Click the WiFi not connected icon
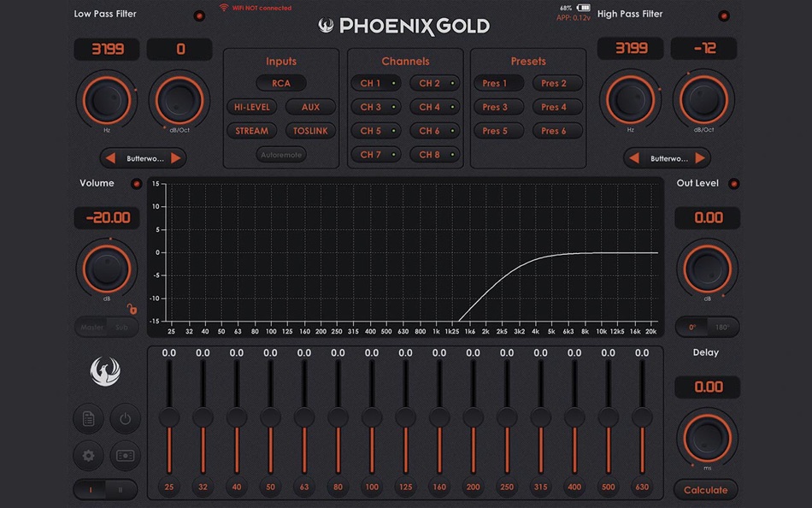 point(224,8)
